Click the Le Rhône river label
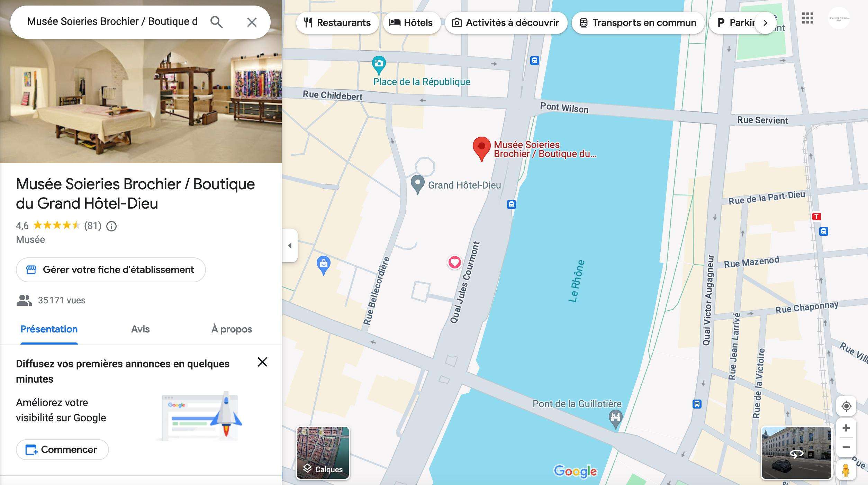The height and width of the screenshot is (485, 868). (576, 281)
